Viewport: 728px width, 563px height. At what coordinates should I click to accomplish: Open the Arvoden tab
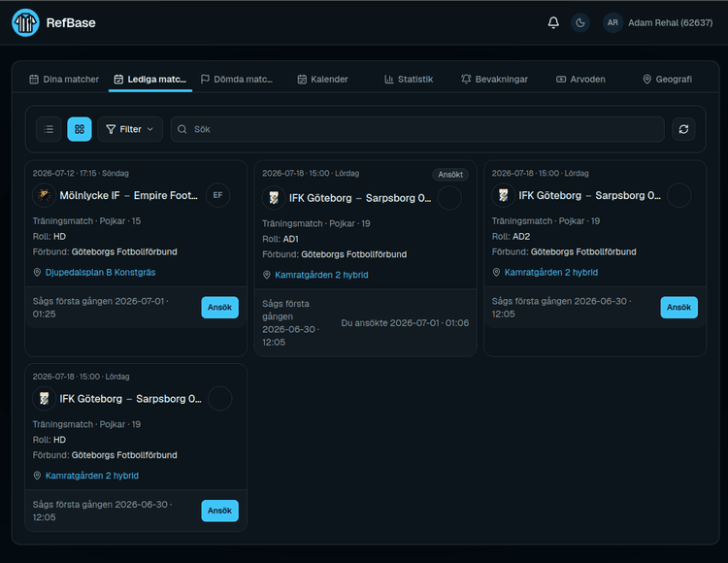point(580,80)
